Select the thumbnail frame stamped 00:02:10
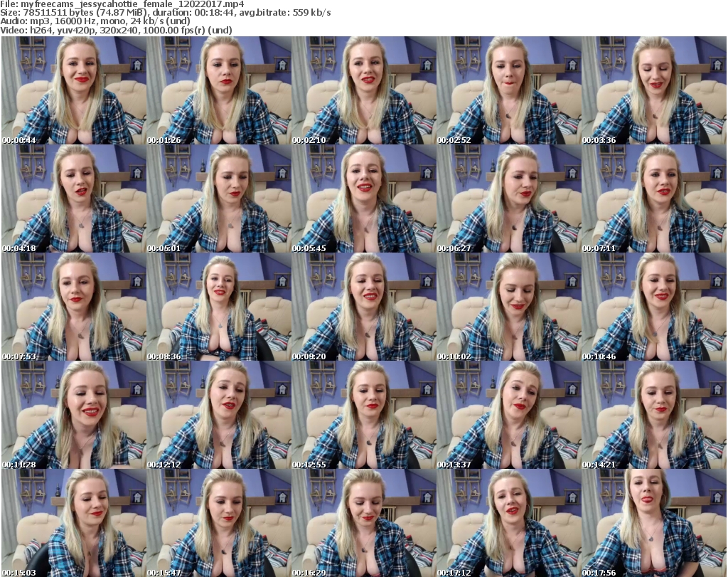The width and height of the screenshot is (728, 577). tap(364, 90)
